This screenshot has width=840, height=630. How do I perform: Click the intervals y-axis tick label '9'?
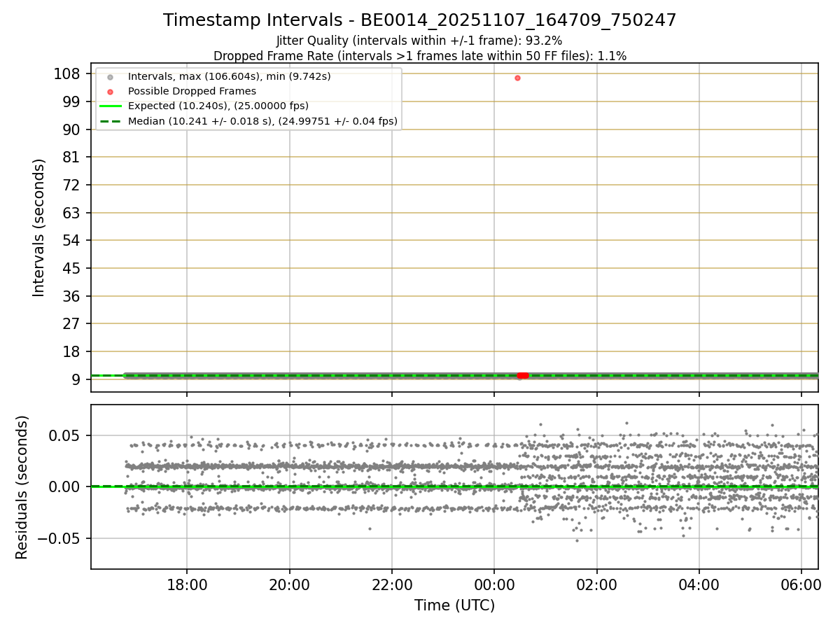pos(77,379)
